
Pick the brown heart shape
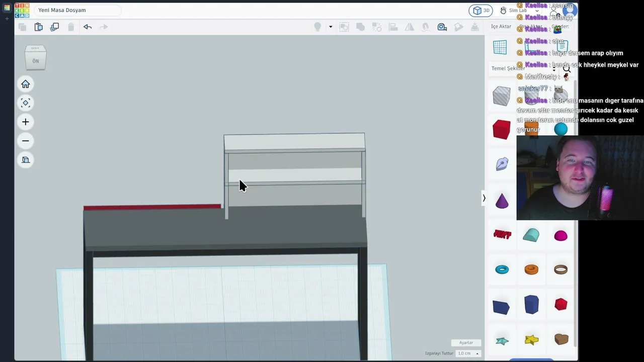[561, 339]
